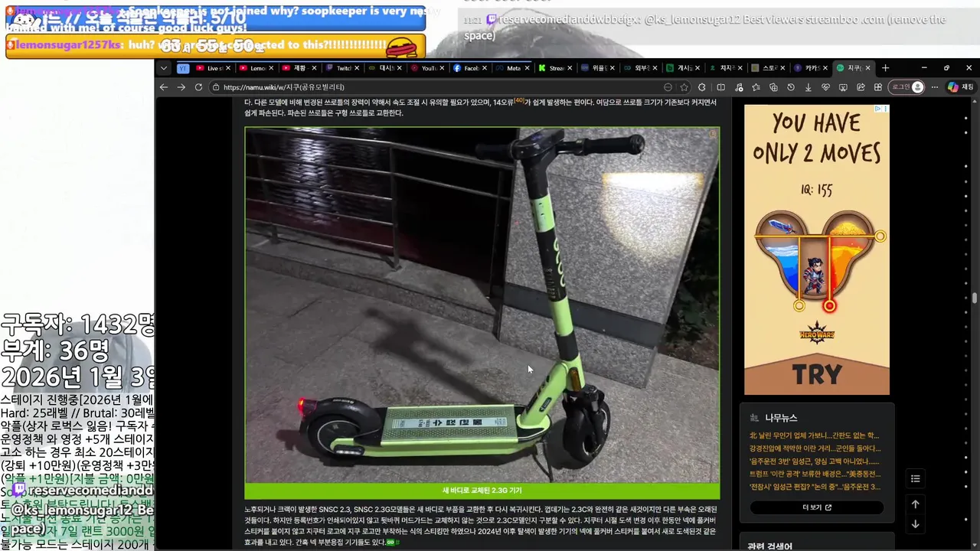Jump to page top with up arrow
The image size is (980, 551).
tap(915, 504)
